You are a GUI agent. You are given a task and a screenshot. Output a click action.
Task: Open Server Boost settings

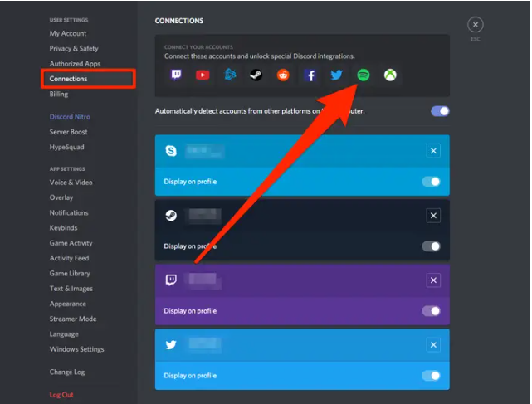pos(69,132)
